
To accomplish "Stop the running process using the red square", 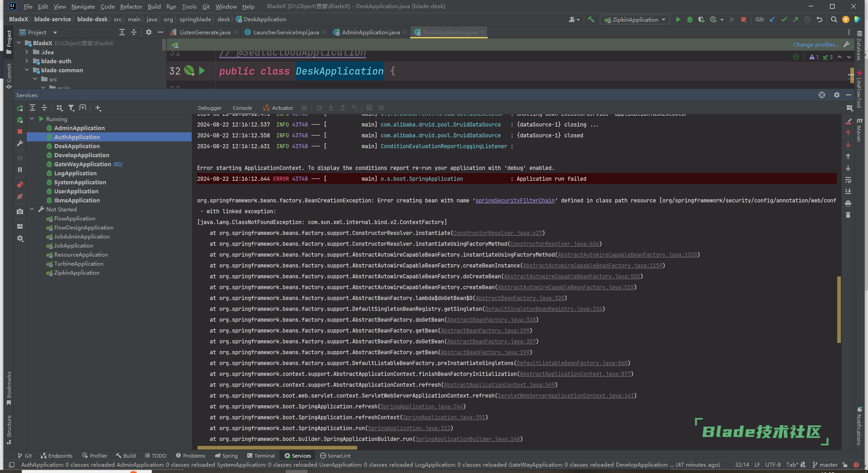I will pos(744,19).
